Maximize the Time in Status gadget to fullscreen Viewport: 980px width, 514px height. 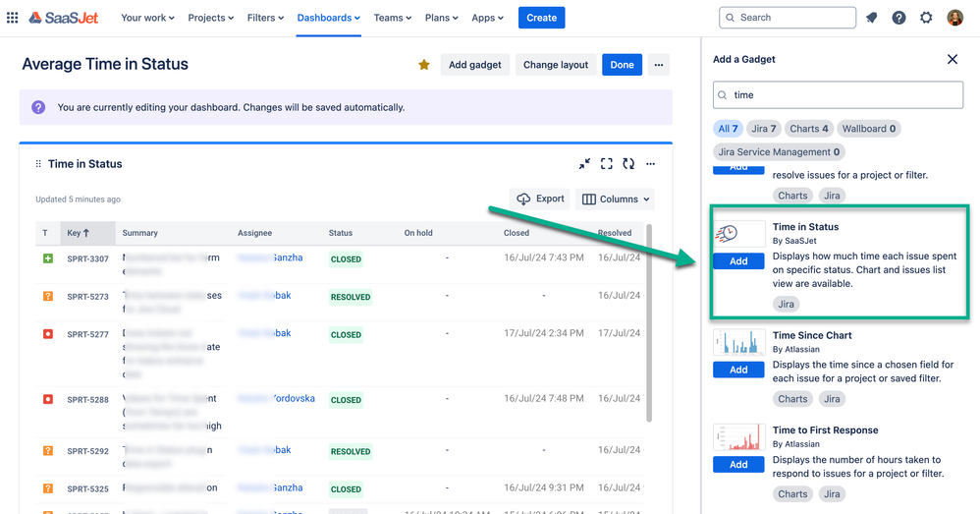pyautogui.click(x=607, y=164)
